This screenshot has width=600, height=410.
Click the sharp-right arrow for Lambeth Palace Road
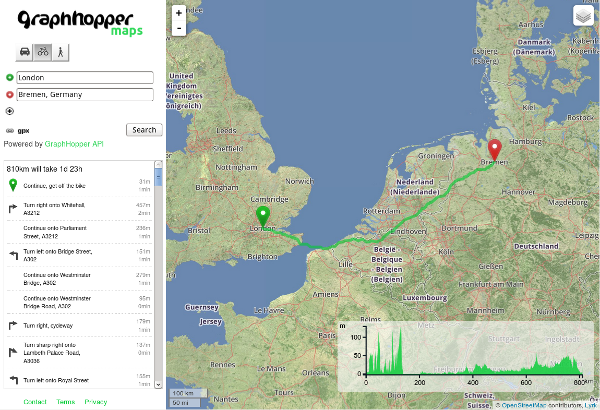(13, 353)
